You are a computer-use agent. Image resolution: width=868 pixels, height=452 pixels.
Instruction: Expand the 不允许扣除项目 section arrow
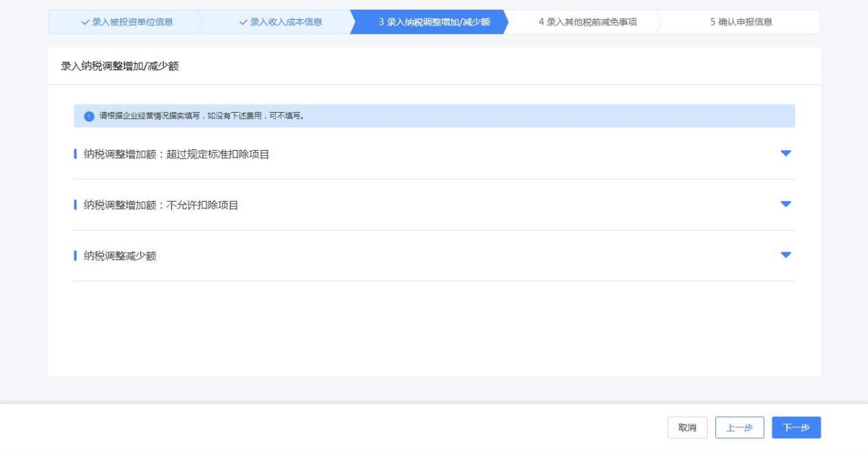(786, 204)
